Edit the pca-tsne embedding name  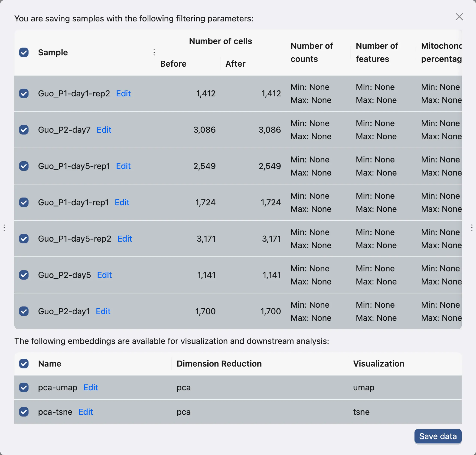pyautogui.click(x=86, y=412)
